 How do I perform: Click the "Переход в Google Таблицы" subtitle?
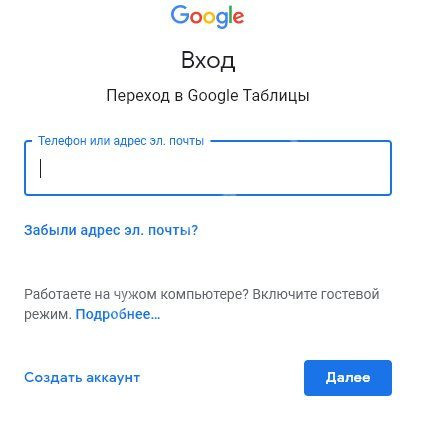[x=208, y=96]
